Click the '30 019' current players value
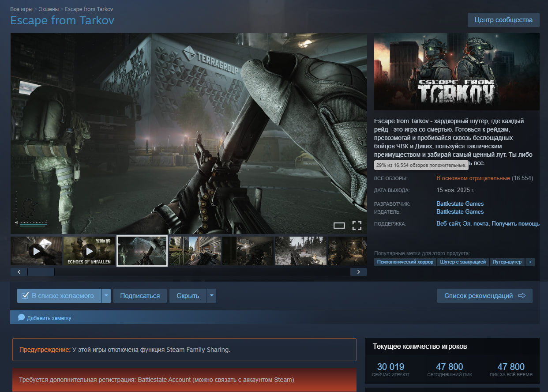Image resolution: width=548 pixels, height=392 pixels. tap(390, 367)
